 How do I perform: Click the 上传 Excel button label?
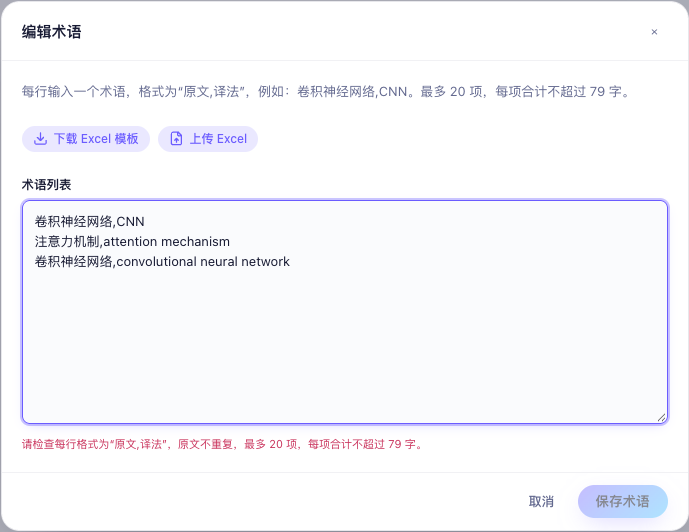[x=218, y=139]
